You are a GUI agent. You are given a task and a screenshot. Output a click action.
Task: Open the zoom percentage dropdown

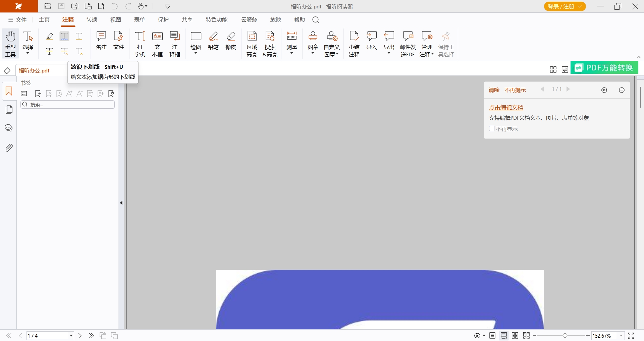[x=621, y=336]
